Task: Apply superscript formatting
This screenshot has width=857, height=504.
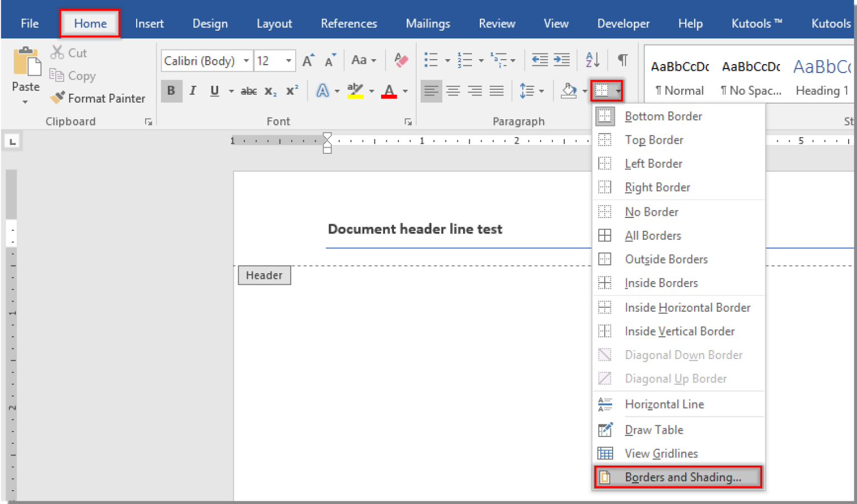Action: [x=291, y=91]
